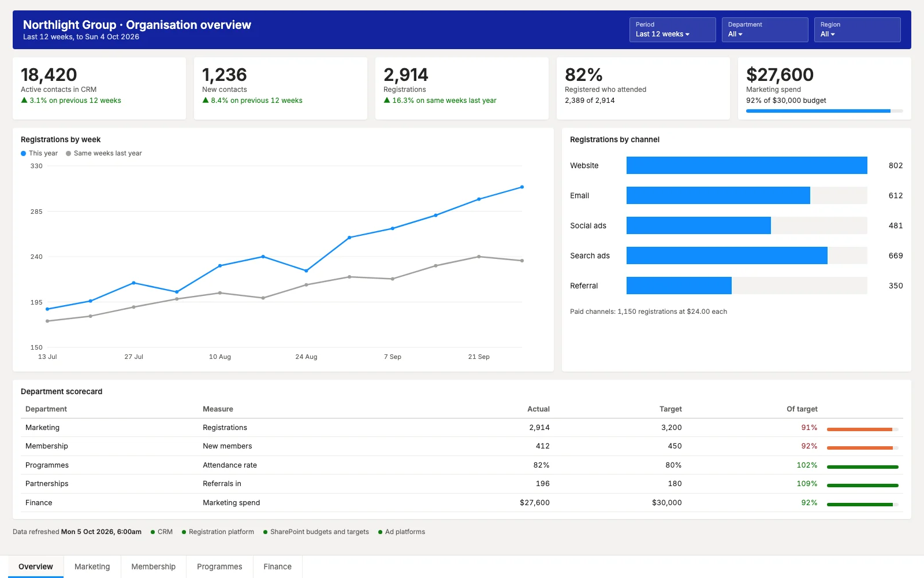
Task: Toggle the This year legend series
Action: [x=39, y=153]
